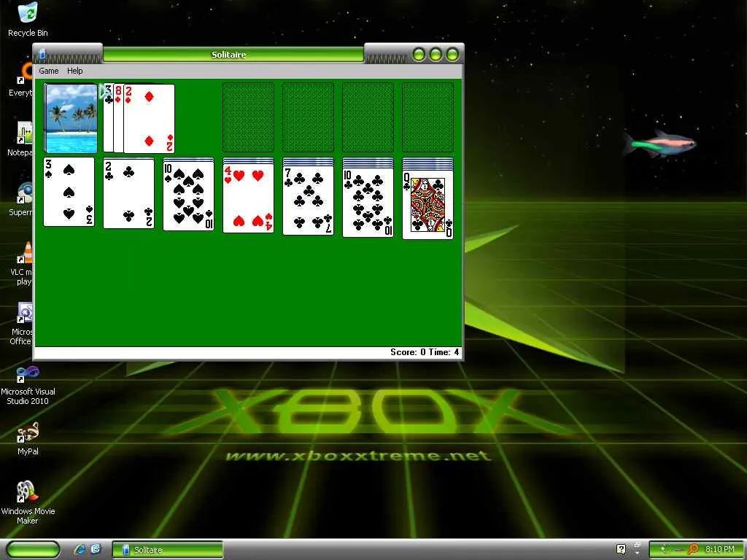Select the 10 of clubs tableau card

pos(368,203)
